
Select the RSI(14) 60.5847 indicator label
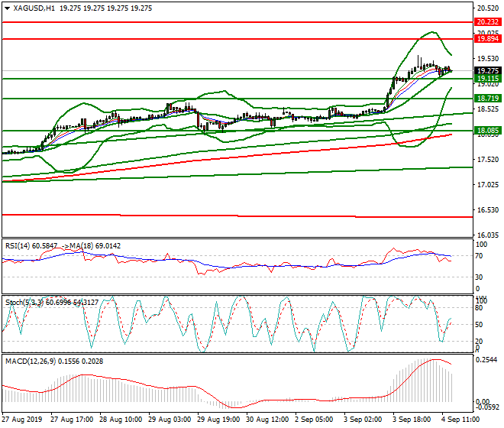31,246
